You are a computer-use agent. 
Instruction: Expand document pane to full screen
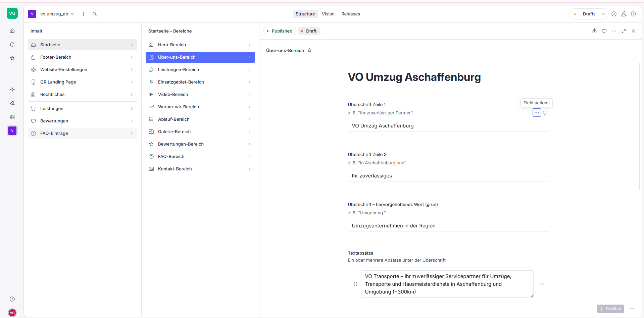(624, 31)
